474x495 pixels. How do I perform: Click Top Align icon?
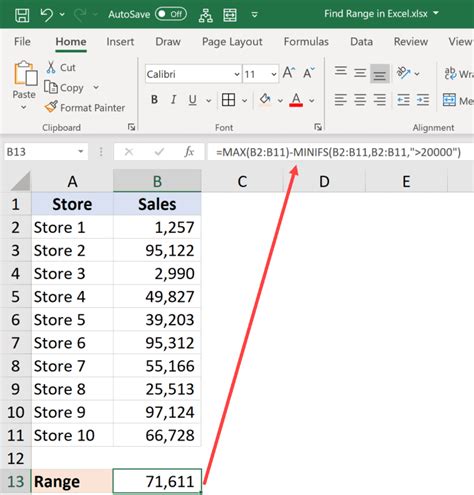click(x=340, y=72)
